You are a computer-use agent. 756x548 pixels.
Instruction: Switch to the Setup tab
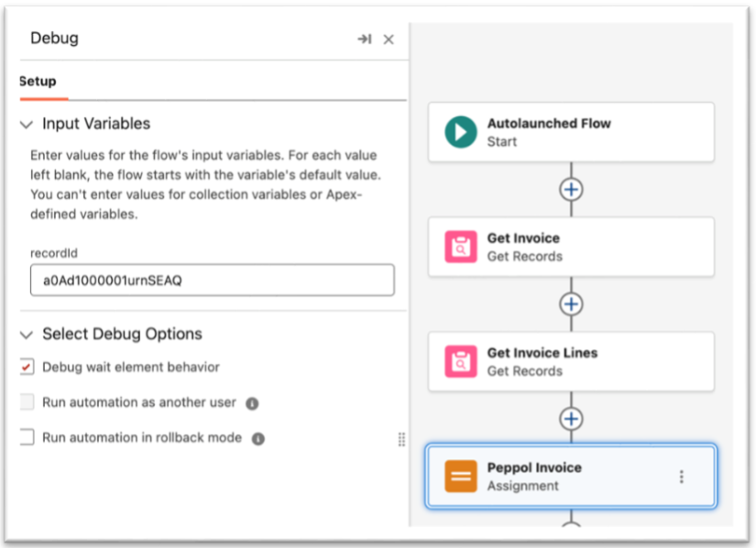click(x=38, y=82)
